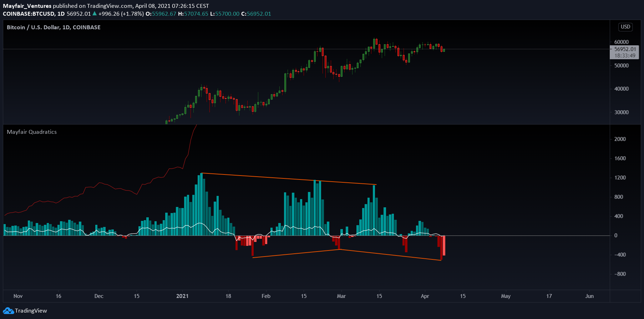The height and width of the screenshot is (319, 644).
Task: Click the COINBASE:BTCUSD symbol text in header
Action: pyautogui.click(x=29, y=14)
